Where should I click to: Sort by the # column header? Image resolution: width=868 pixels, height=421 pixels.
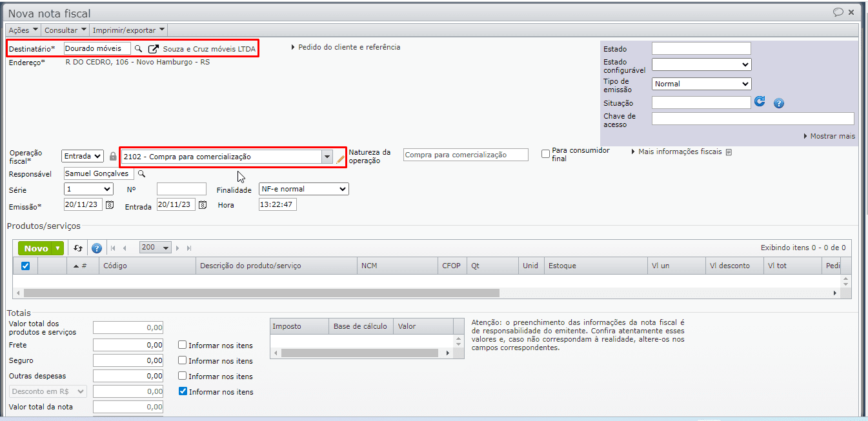click(x=83, y=266)
